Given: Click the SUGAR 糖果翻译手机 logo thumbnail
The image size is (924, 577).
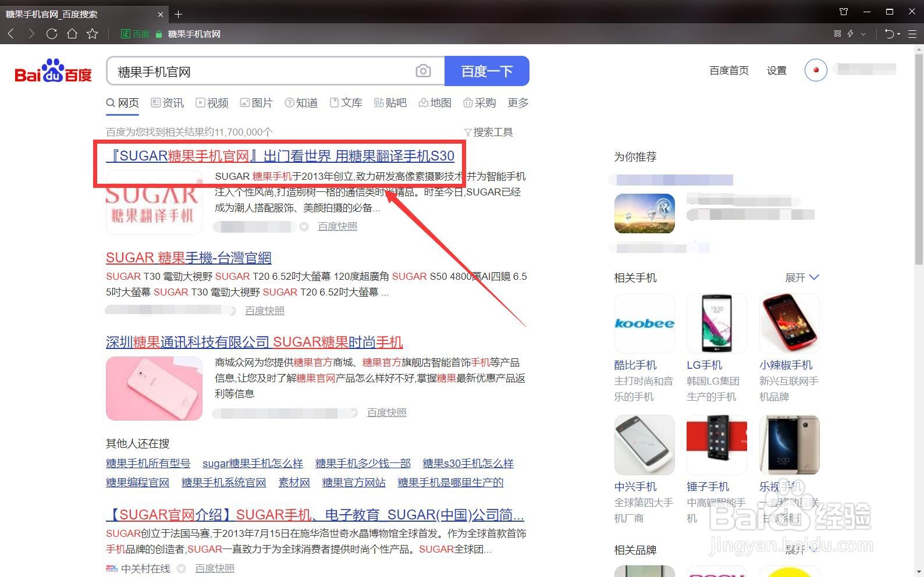Looking at the screenshot, I should point(154,202).
